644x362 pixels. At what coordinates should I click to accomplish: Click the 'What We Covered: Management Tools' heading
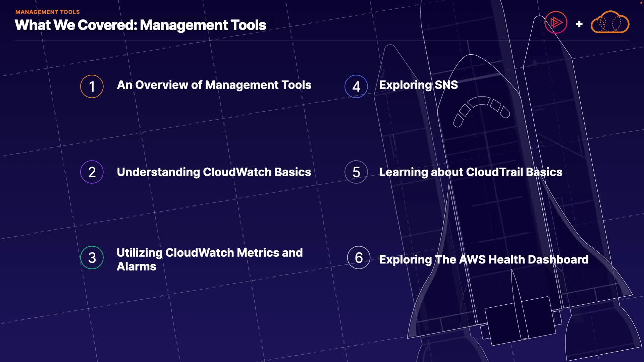(x=140, y=25)
